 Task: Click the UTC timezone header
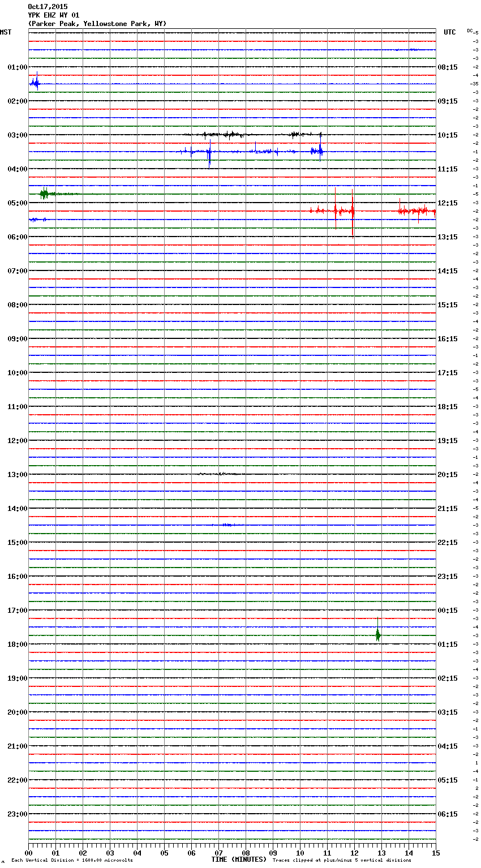450,32
